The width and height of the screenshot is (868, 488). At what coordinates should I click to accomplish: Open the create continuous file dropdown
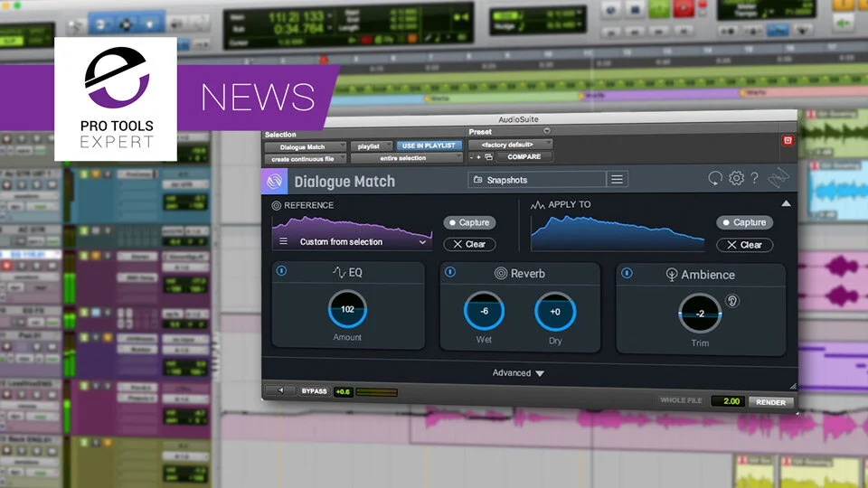coord(305,159)
